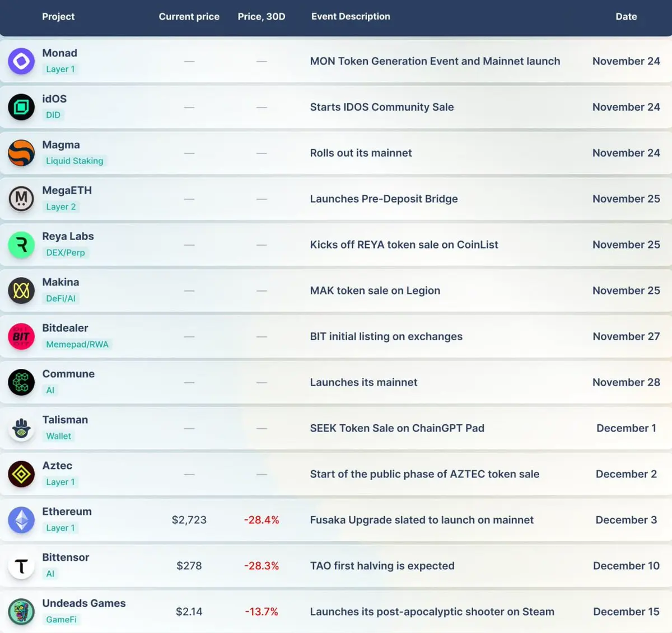Click 'SEEK Token Sale on ChainGPT Pad'
The width and height of the screenshot is (672, 633).
pyautogui.click(x=398, y=428)
